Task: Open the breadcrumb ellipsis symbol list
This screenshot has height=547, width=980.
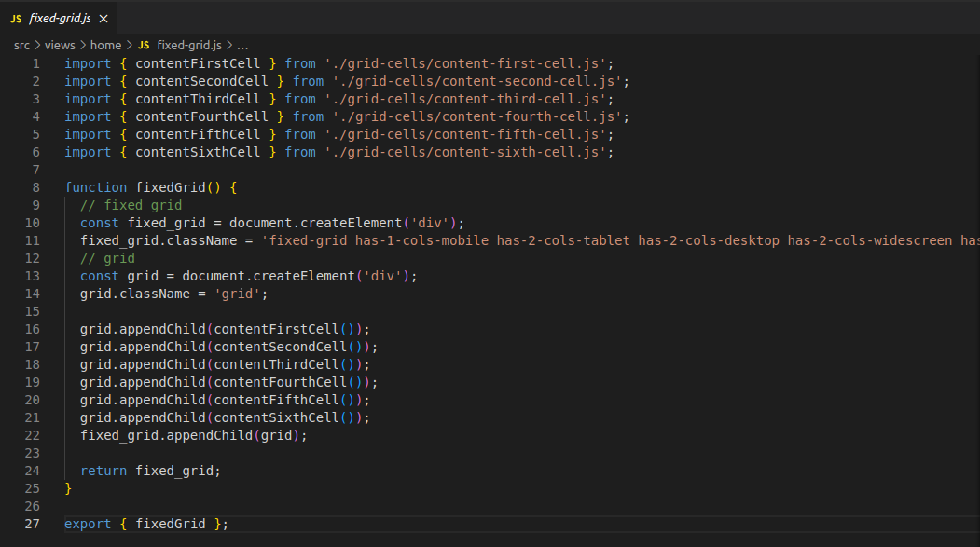Action: pyautogui.click(x=242, y=45)
